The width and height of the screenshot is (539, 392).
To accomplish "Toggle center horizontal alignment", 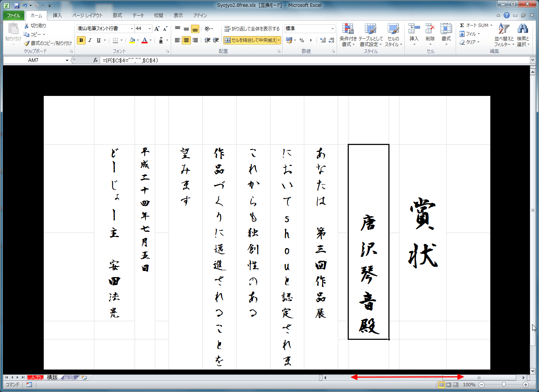I will point(186,40).
